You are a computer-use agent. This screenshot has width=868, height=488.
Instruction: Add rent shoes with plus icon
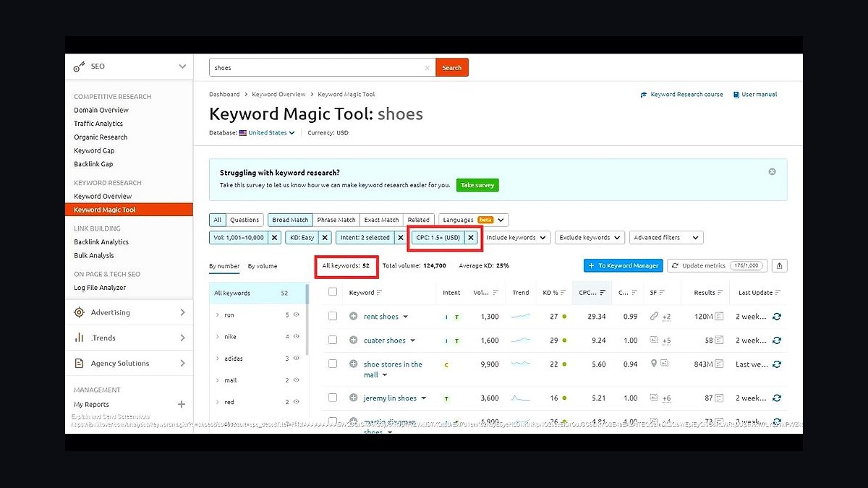tap(354, 317)
